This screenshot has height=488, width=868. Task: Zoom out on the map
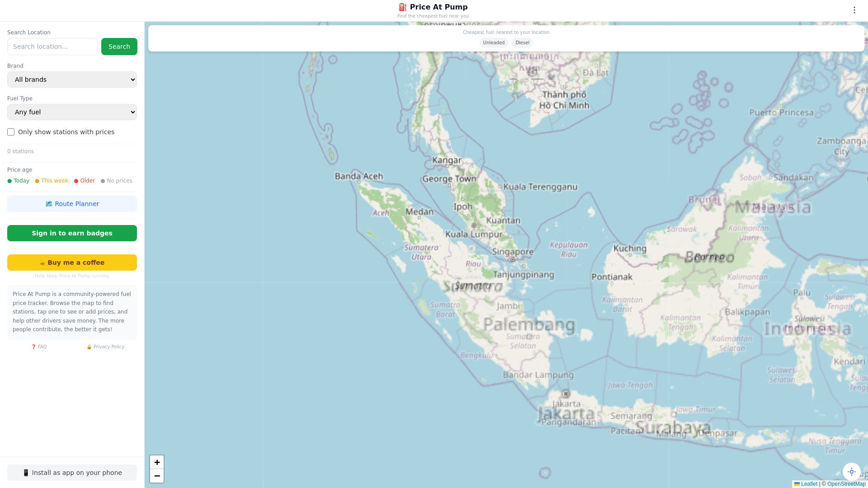coord(157,476)
